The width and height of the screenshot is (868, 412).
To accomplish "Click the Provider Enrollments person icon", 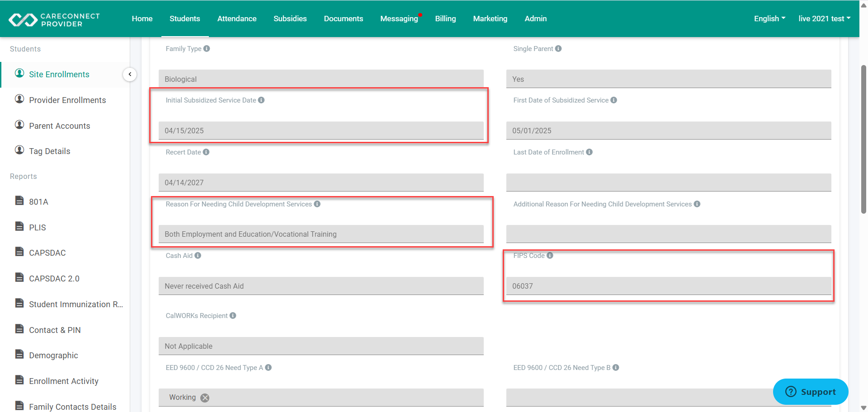I will 19,99.
